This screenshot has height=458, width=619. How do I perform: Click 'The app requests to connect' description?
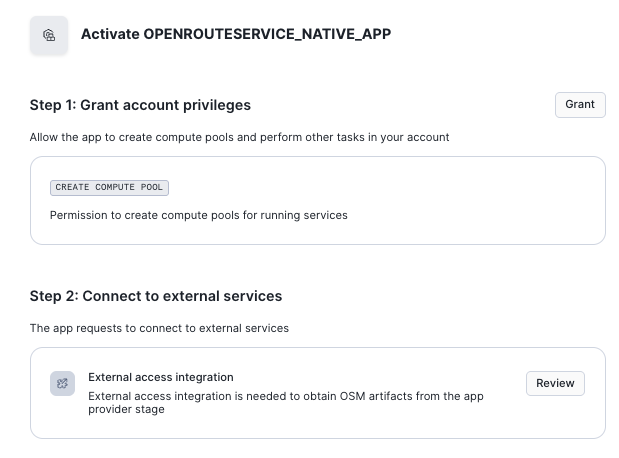click(x=159, y=328)
